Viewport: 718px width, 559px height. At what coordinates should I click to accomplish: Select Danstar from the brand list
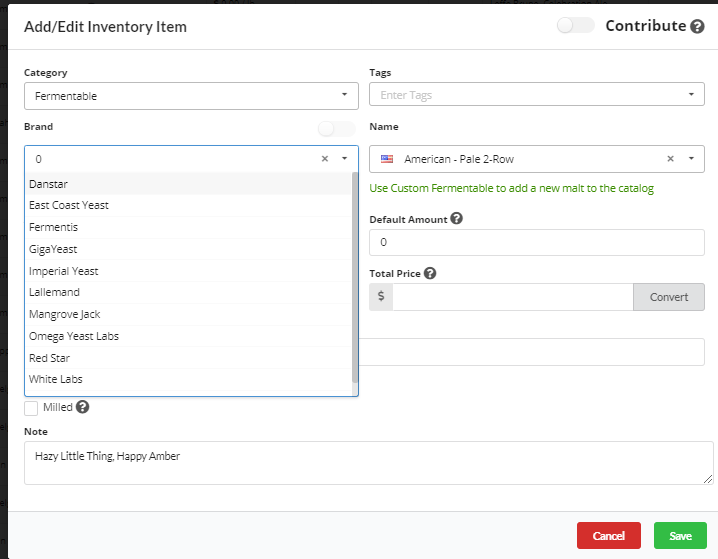point(188,184)
